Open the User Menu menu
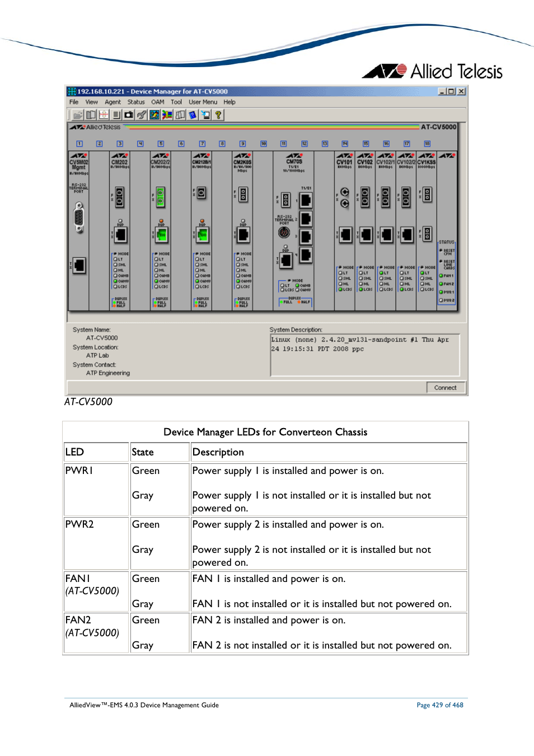The width and height of the screenshot is (534, 756). [203, 102]
